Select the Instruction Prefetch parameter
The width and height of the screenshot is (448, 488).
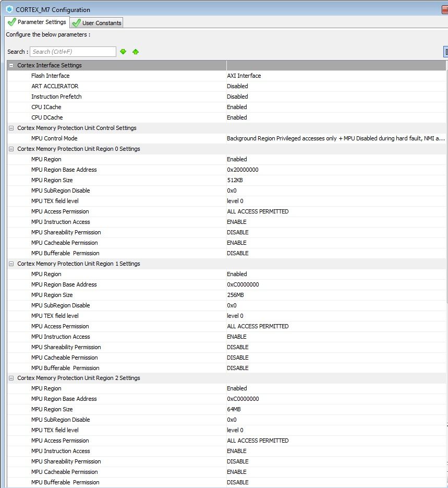[x=56, y=97]
